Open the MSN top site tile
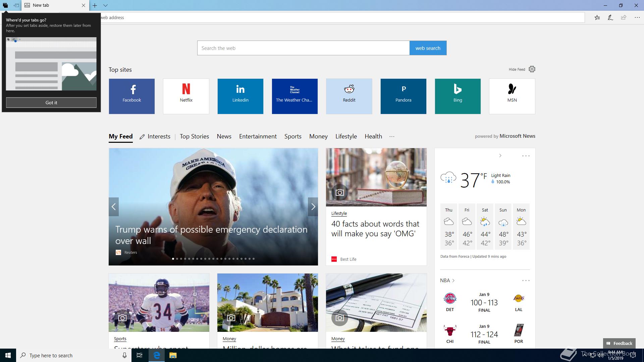 [x=512, y=96]
